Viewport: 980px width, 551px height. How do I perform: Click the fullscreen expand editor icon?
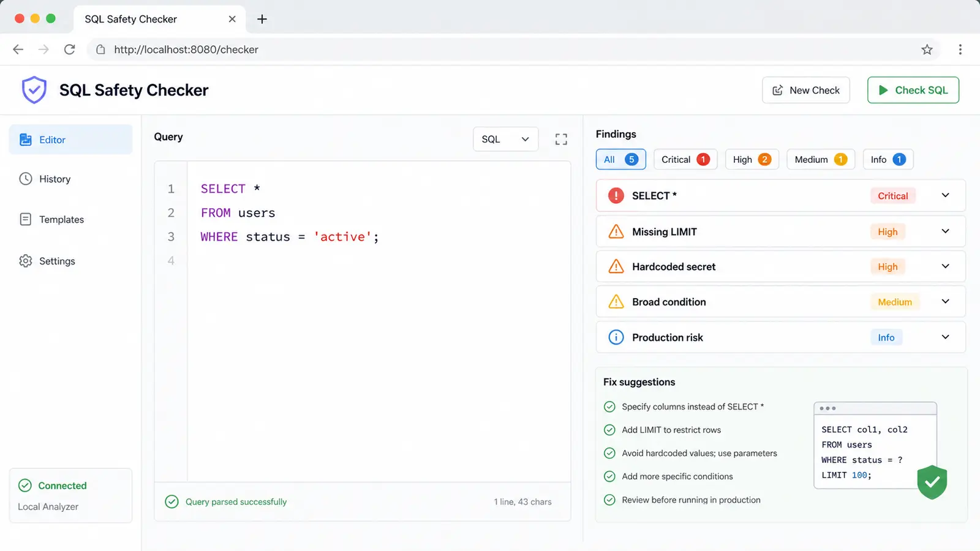pyautogui.click(x=561, y=140)
